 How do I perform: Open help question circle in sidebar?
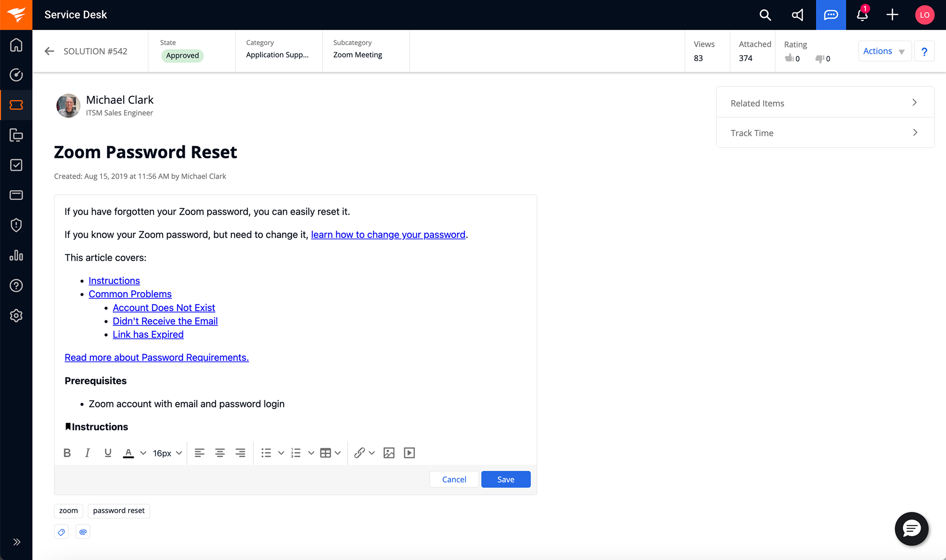[16, 285]
